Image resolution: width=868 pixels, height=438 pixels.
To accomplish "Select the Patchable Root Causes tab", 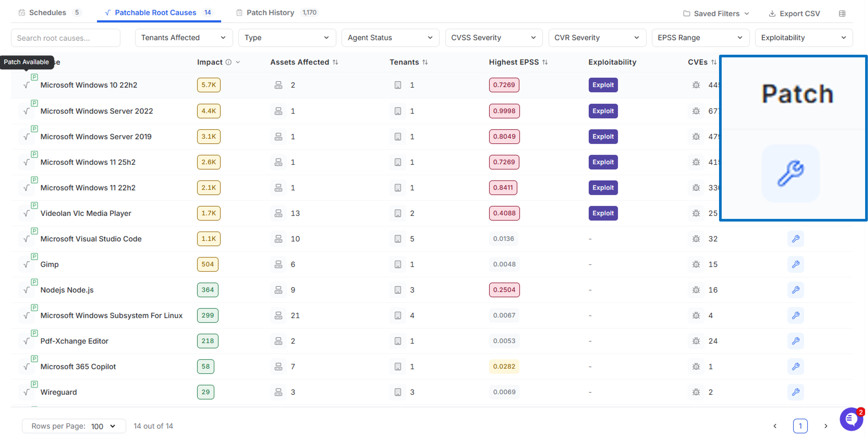I will coord(159,13).
